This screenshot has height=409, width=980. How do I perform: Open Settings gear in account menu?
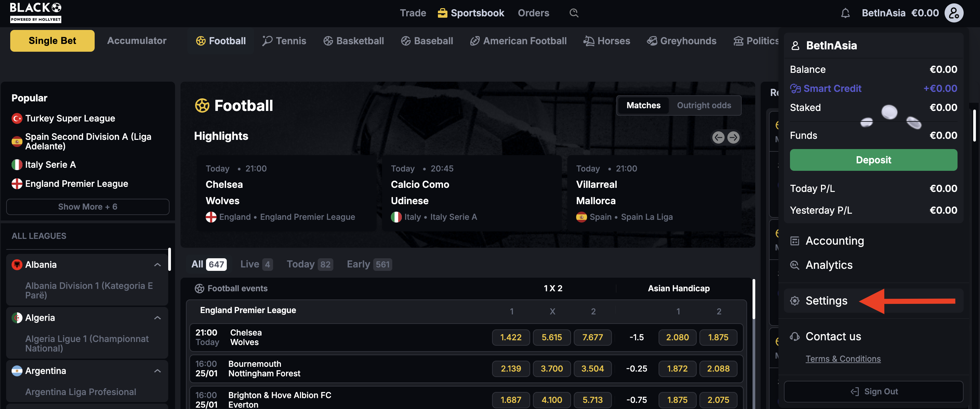coord(795,301)
